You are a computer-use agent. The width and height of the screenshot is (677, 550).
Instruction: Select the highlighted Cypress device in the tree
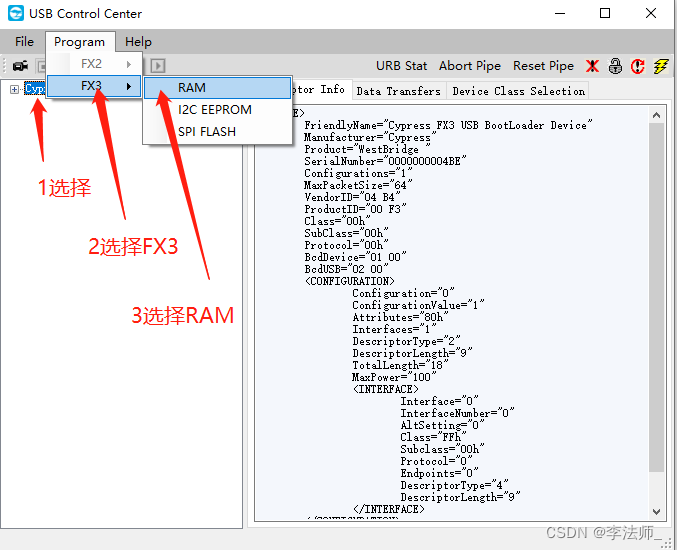tap(35, 89)
